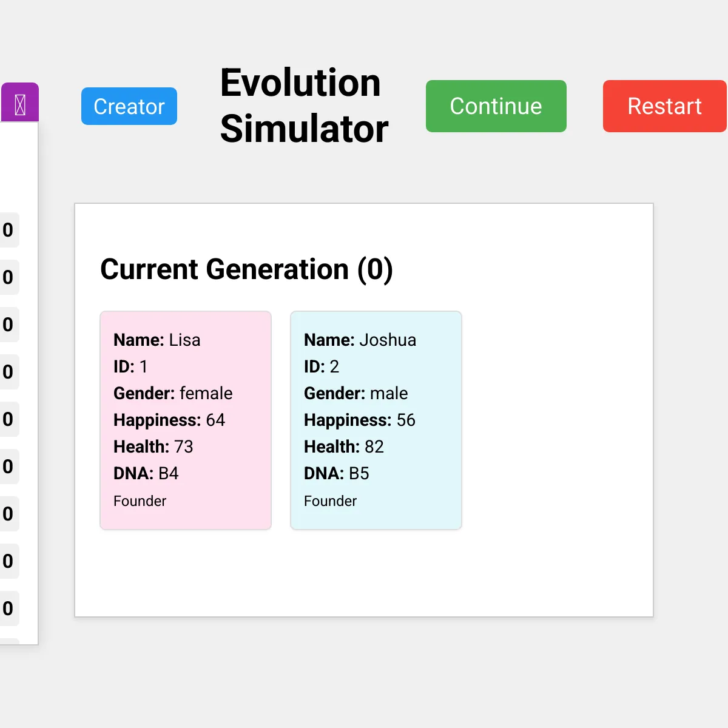This screenshot has width=728, height=728.
Task: Click the fifth 0 counter in sidebar
Action: tap(8, 419)
